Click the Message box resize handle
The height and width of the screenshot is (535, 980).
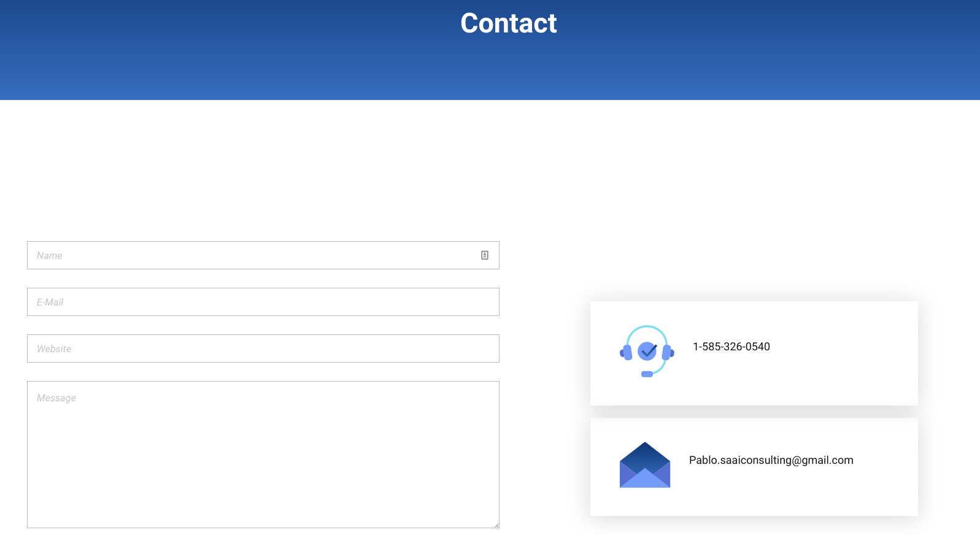[x=496, y=525]
